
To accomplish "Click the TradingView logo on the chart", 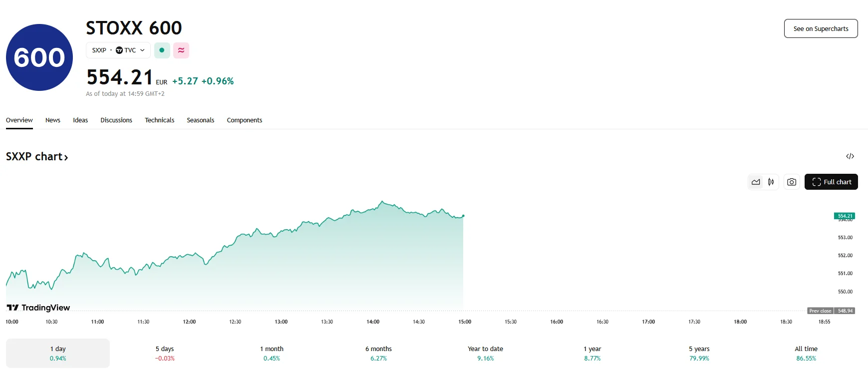I will (38, 308).
